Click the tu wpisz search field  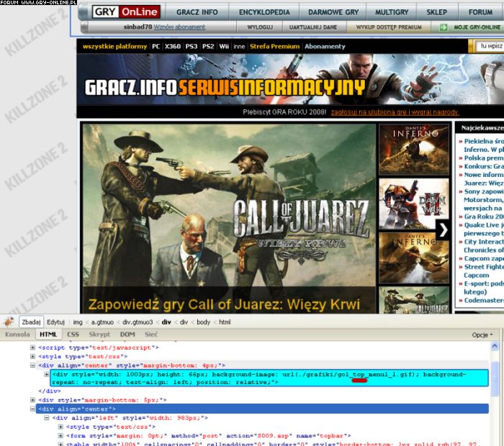(490, 46)
